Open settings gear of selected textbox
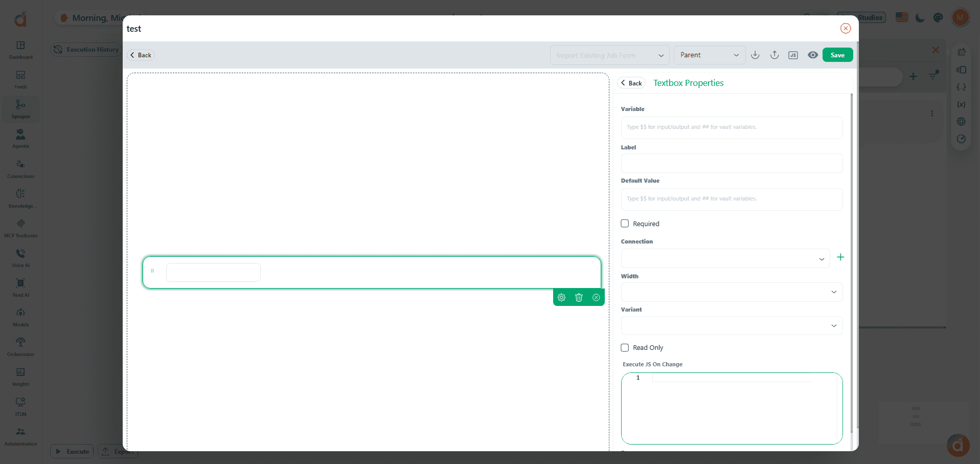The height and width of the screenshot is (464, 980). (x=561, y=297)
